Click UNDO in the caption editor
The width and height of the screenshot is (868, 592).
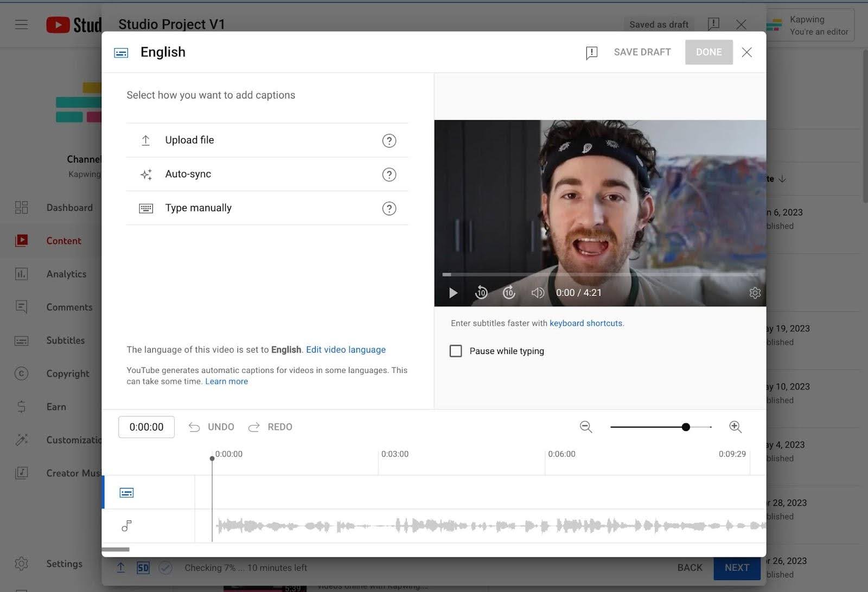point(212,427)
